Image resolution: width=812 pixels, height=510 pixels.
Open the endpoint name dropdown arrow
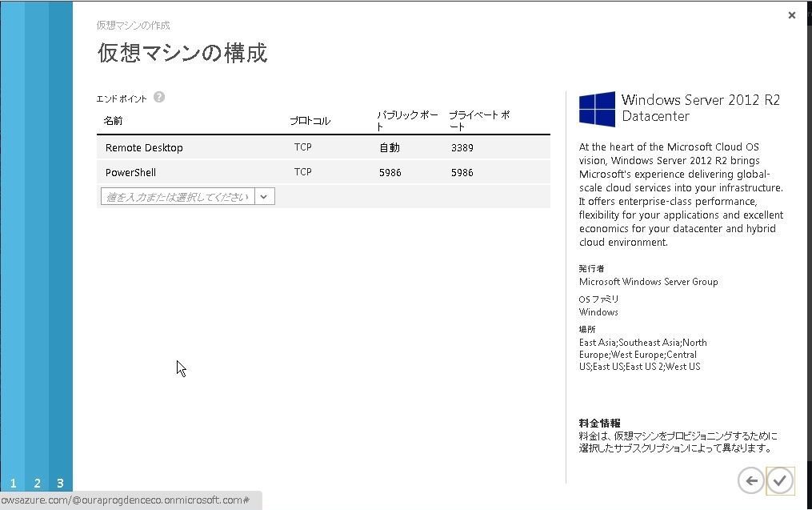264,196
